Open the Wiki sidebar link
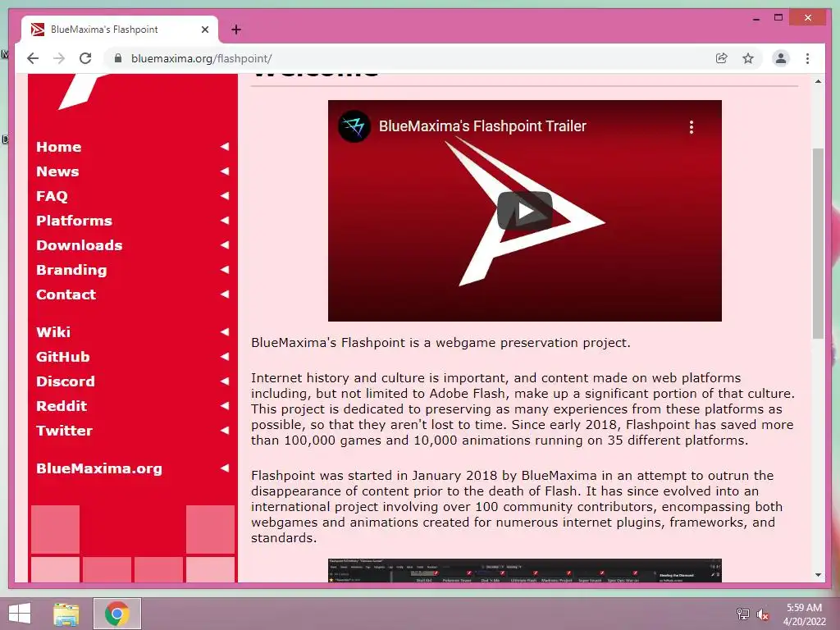Viewport: 840px width, 630px height. click(x=53, y=332)
